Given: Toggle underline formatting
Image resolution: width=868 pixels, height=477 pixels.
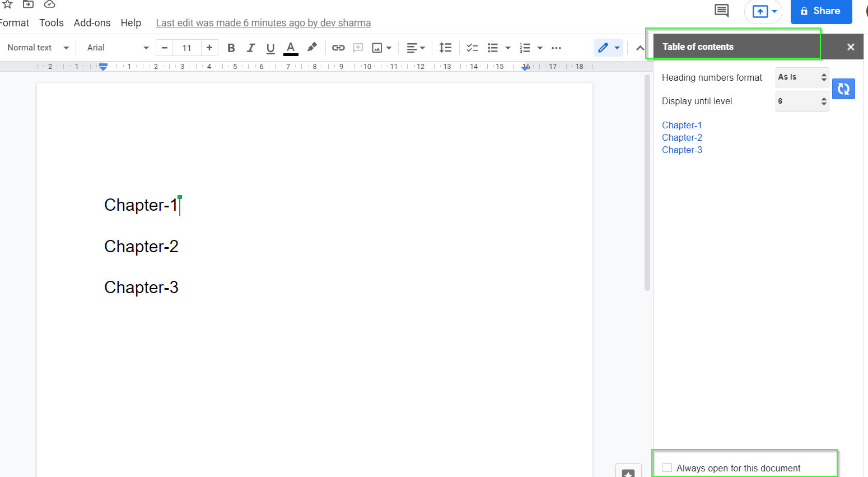Looking at the screenshot, I should click(x=270, y=48).
